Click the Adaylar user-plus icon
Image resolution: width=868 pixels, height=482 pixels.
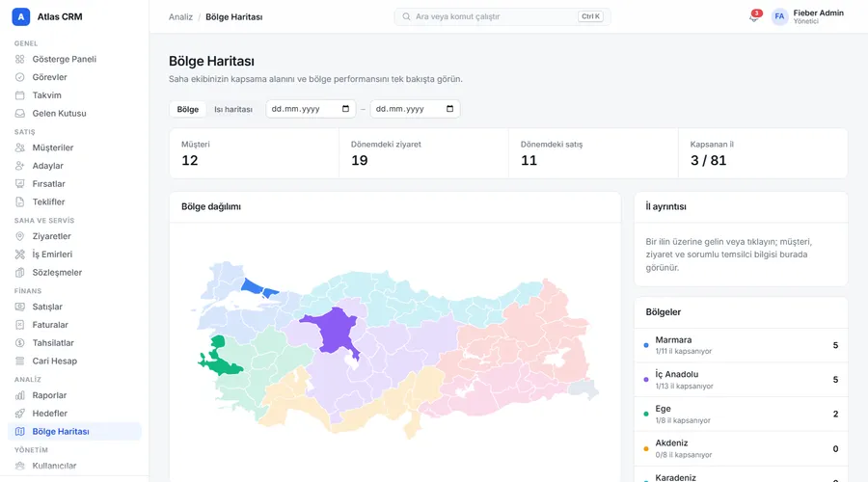(x=20, y=166)
